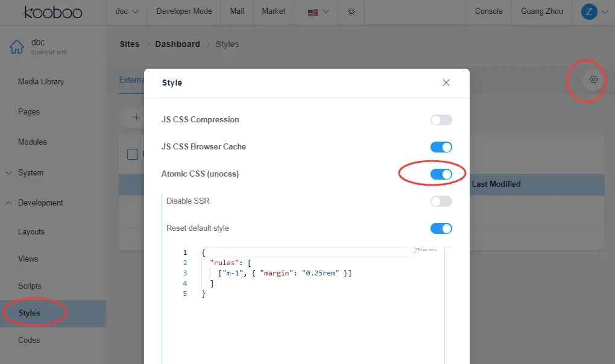
Task: Click the home icon beside doc site
Action: (16, 47)
